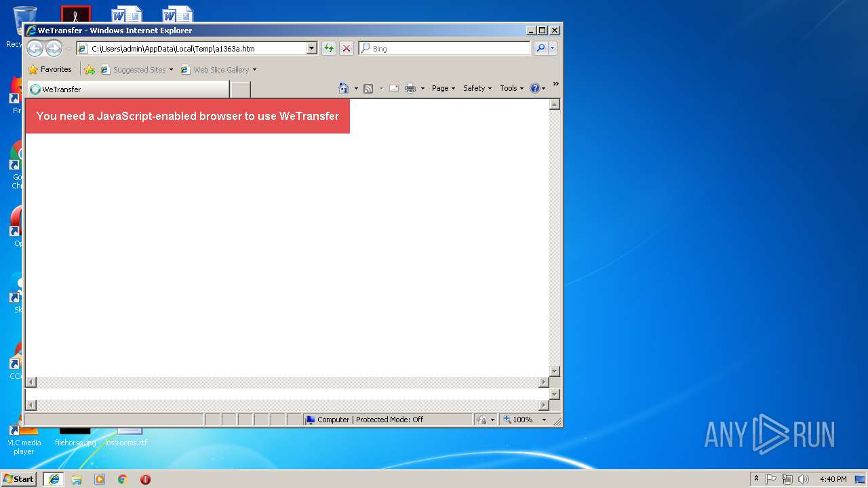This screenshot has height=488, width=868.
Task: Open the Web Slice Gallery link
Action: pos(215,69)
